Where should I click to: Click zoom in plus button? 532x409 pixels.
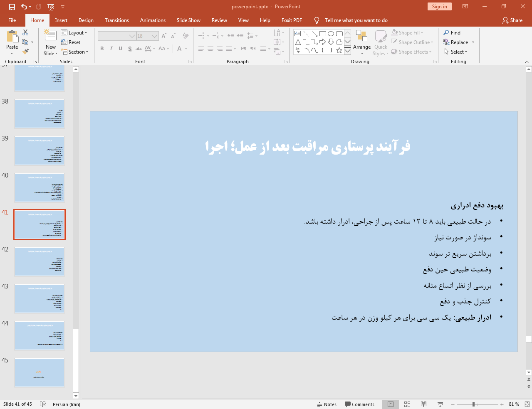(x=502, y=404)
